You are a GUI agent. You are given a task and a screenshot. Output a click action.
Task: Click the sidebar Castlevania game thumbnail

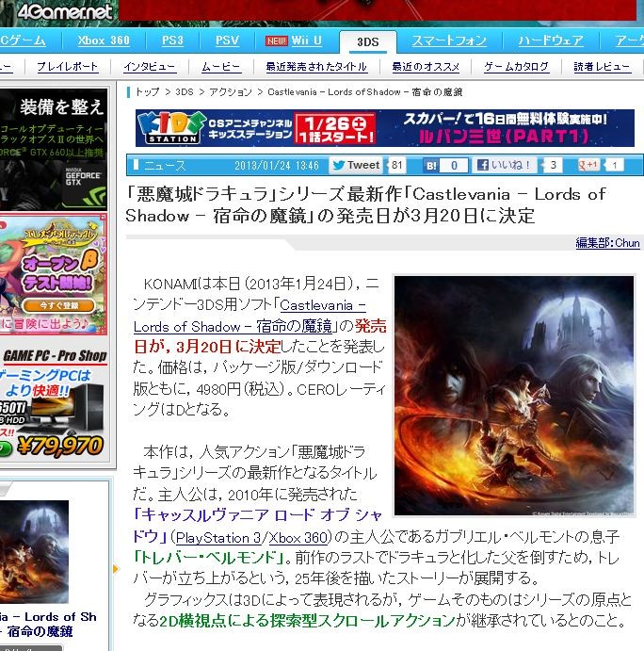click(34, 551)
